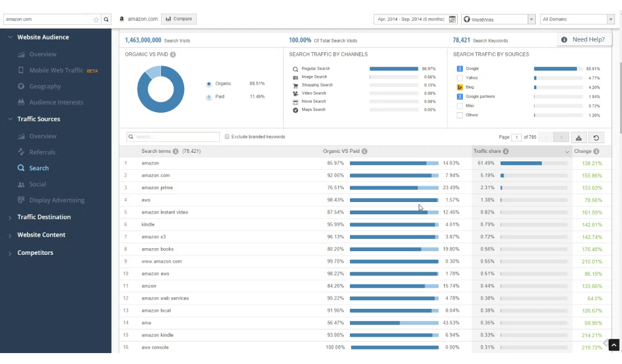Toggle the Misc source checkbox
This screenshot has width=622, height=364.
[x=460, y=106]
